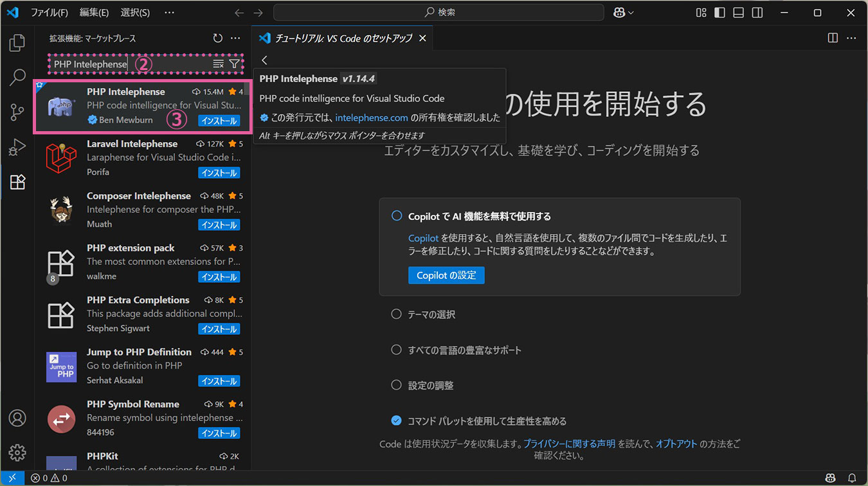Open the overflow menu ellipsis in menu bar
Viewport: 868px width, 486px height.
coord(169,13)
